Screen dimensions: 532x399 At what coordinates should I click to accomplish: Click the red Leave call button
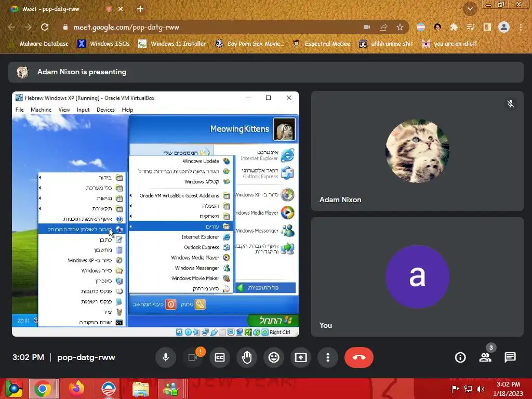[359, 357]
